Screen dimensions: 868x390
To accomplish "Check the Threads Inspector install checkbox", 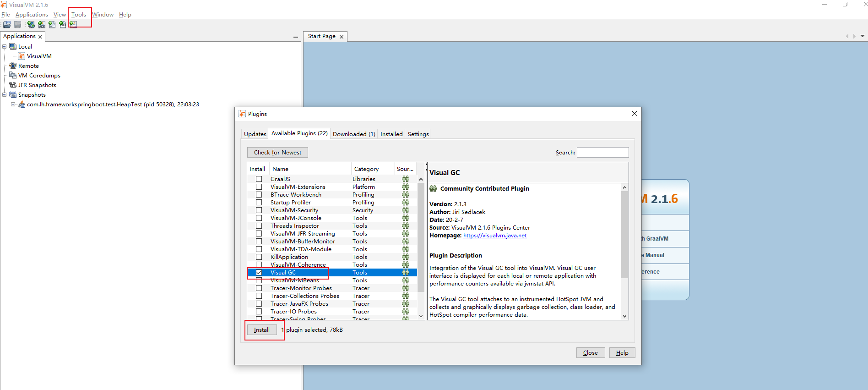I will coord(259,226).
